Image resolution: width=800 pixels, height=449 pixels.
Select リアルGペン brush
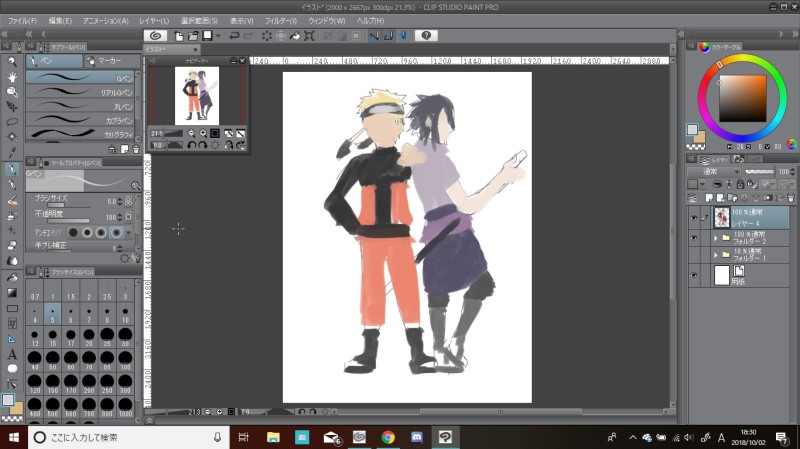[80, 92]
